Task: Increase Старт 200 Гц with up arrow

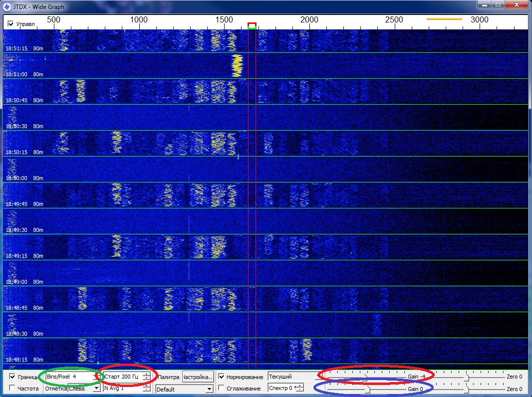Action: [146, 374]
